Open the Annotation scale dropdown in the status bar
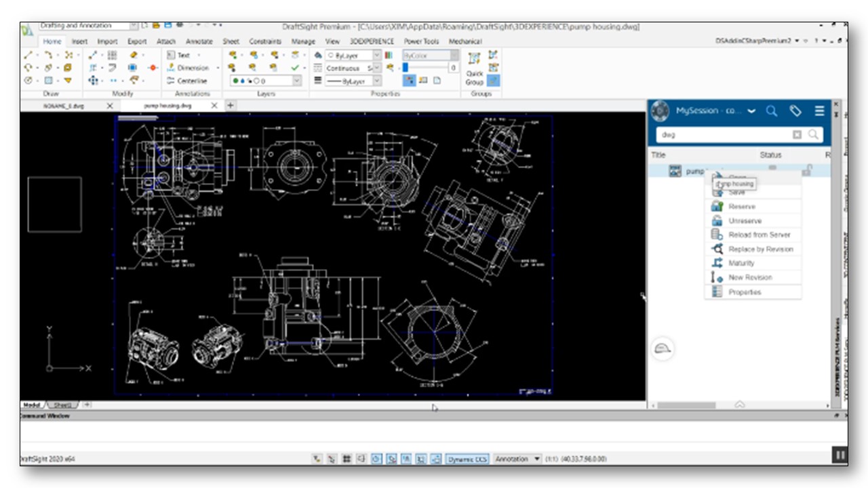Screen dimensions: 868x488 (x=517, y=459)
